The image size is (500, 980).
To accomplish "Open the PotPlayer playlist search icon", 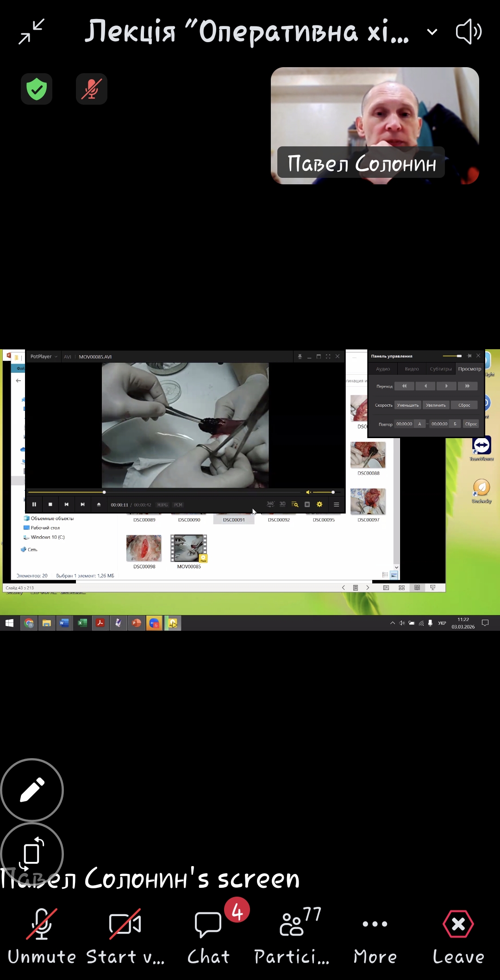I will pos(295,504).
